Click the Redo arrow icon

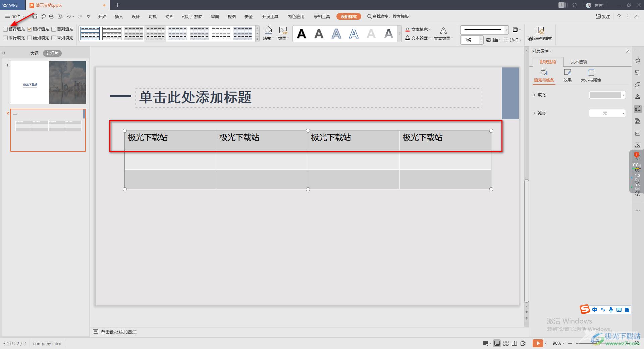coord(79,16)
